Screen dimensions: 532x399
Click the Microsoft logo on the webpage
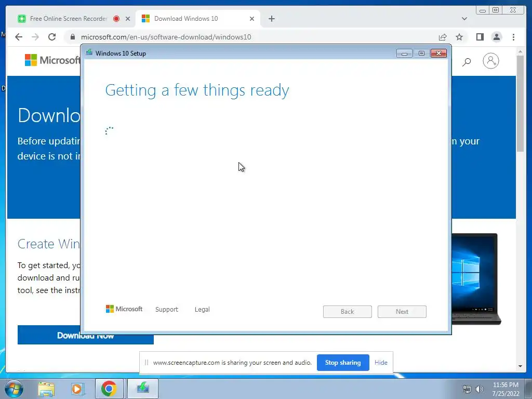(52, 60)
